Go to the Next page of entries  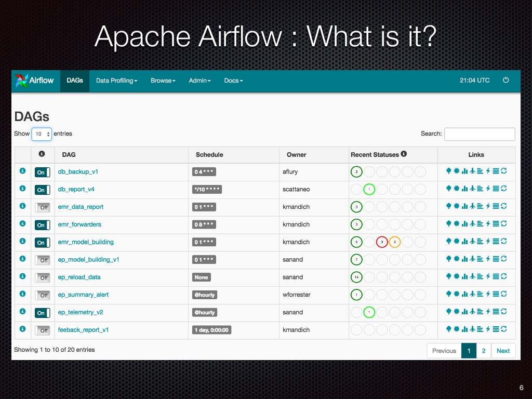click(503, 351)
